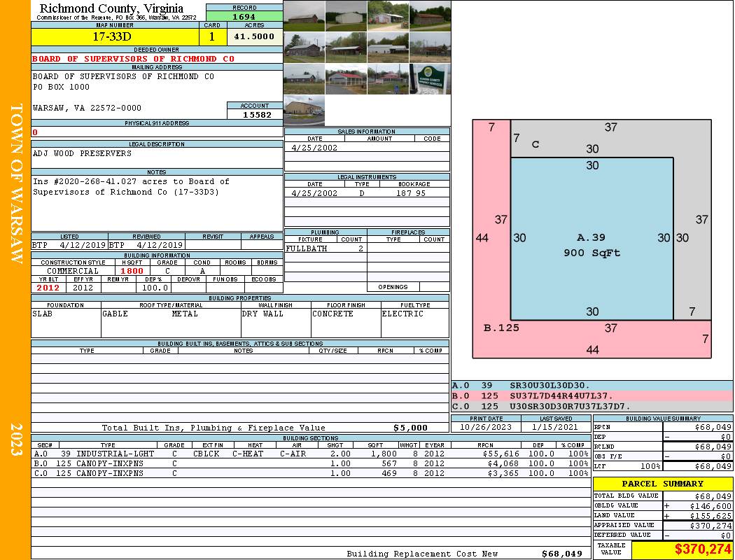The width and height of the screenshot is (735, 560).
Task: Click the red deeded owner name
Action: pyautogui.click(x=133, y=59)
